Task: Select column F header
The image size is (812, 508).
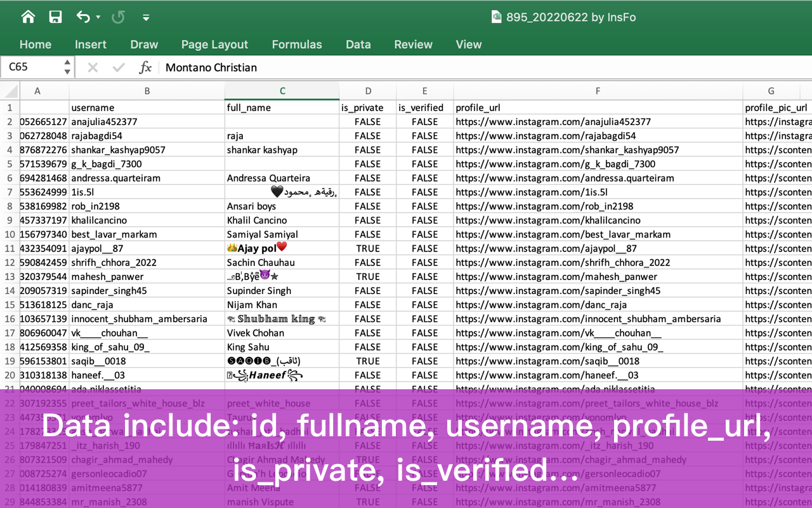Action: (x=598, y=91)
